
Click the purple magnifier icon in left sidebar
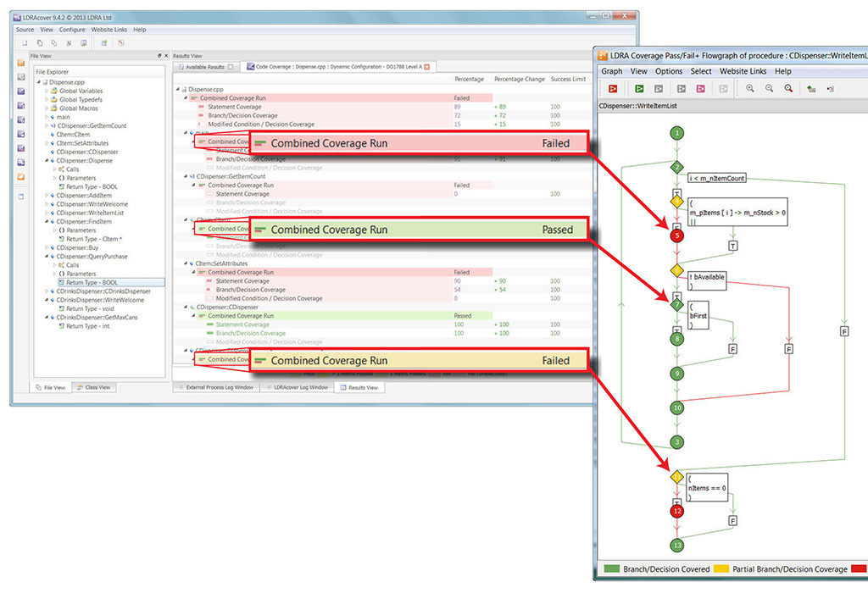coord(21,163)
